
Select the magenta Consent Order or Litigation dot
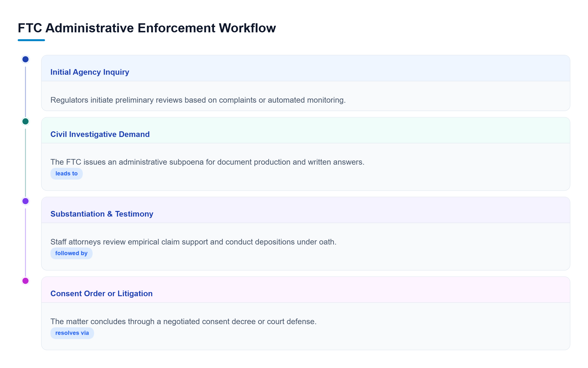tap(25, 281)
